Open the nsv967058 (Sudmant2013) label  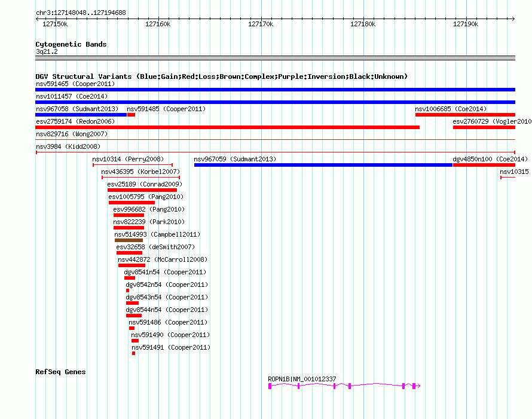[77, 109]
